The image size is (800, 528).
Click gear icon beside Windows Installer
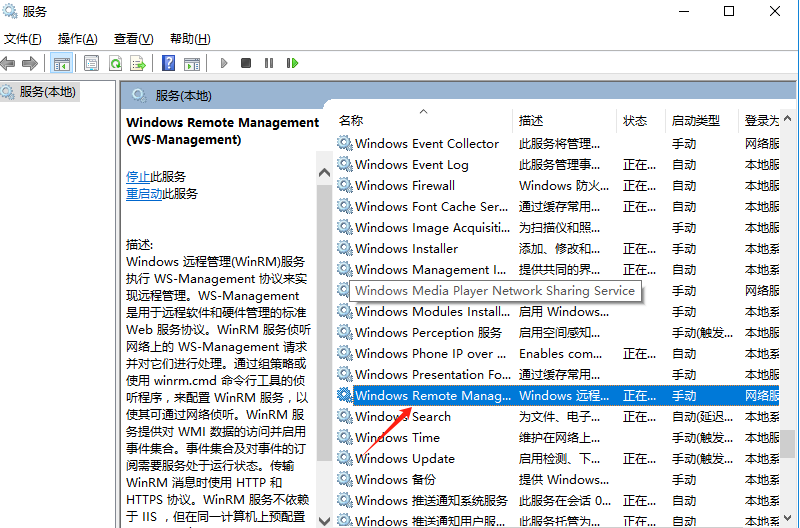[345, 248]
